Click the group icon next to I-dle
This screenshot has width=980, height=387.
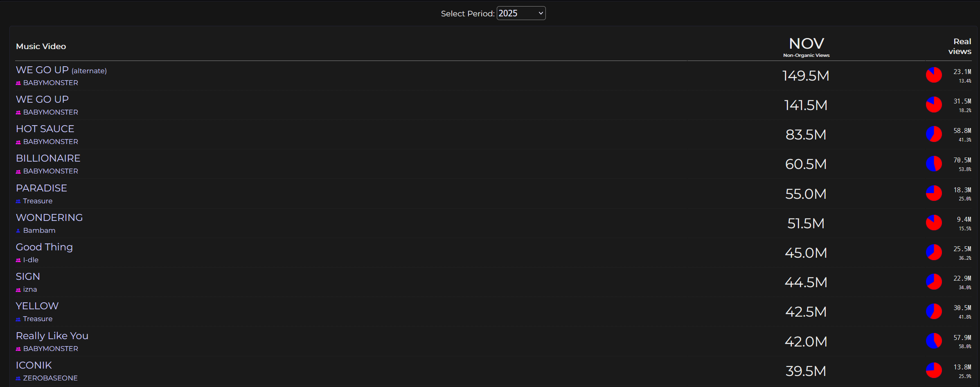coord(18,260)
